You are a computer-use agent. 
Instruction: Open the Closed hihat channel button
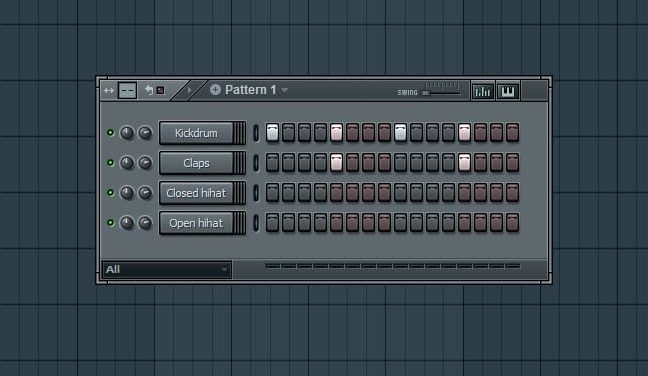click(x=196, y=193)
